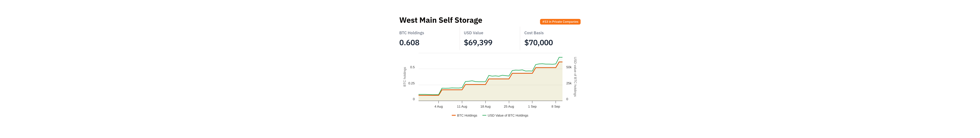Viewport: 980px width, 138px height.
Task: Click the USD Value label
Action: pos(473,33)
